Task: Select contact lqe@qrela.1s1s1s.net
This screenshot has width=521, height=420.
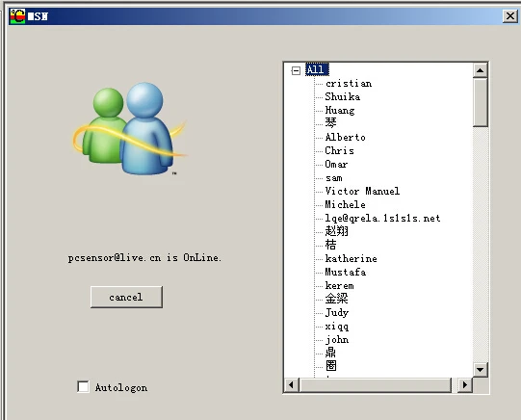Action: (x=382, y=218)
